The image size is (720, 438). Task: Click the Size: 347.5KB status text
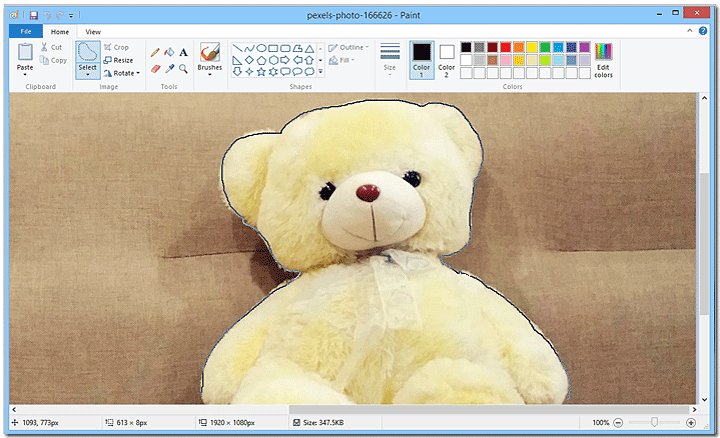tap(323, 422)
